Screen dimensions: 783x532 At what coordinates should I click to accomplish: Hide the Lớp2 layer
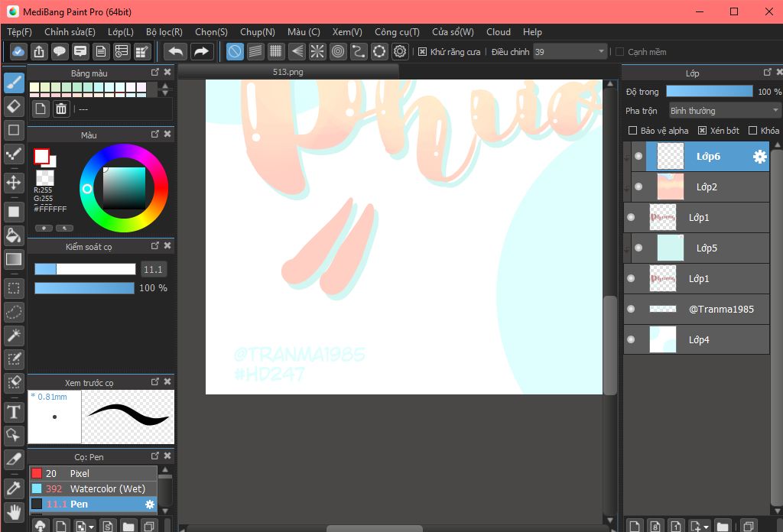click(638, 187)
